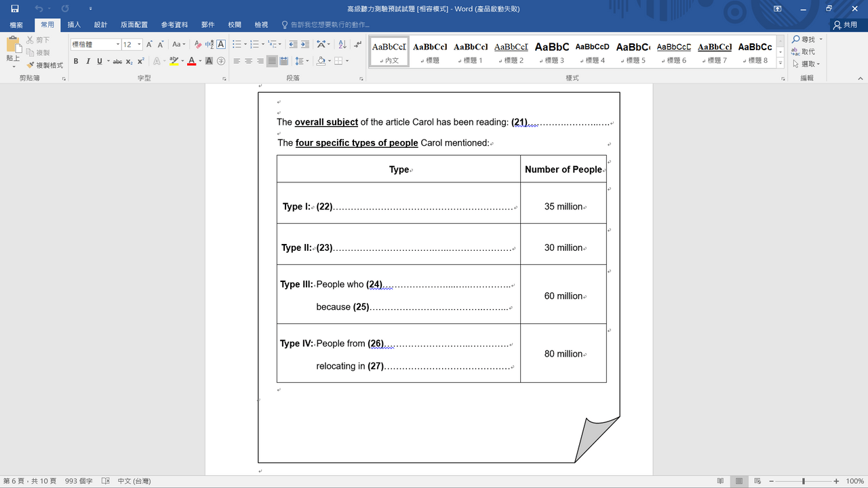Image resolution: width=868 pixels, height=488 pixels.
Task: Toggle italic formatting button
Action: 87,61
